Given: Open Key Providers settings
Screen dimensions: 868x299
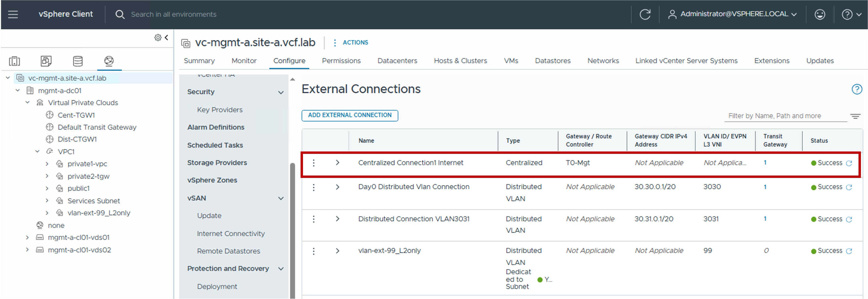Looking at the screenshot, I should point(220,110).
